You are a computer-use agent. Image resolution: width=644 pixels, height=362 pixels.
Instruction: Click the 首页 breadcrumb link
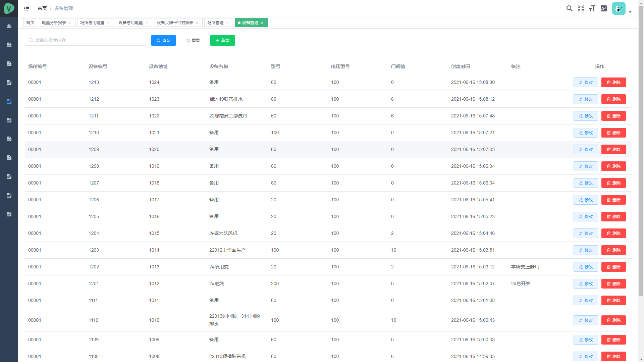click(42, 8)
